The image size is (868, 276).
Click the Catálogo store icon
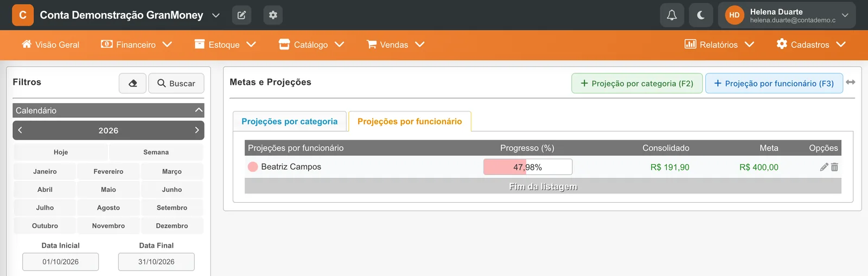pos(284,44)
